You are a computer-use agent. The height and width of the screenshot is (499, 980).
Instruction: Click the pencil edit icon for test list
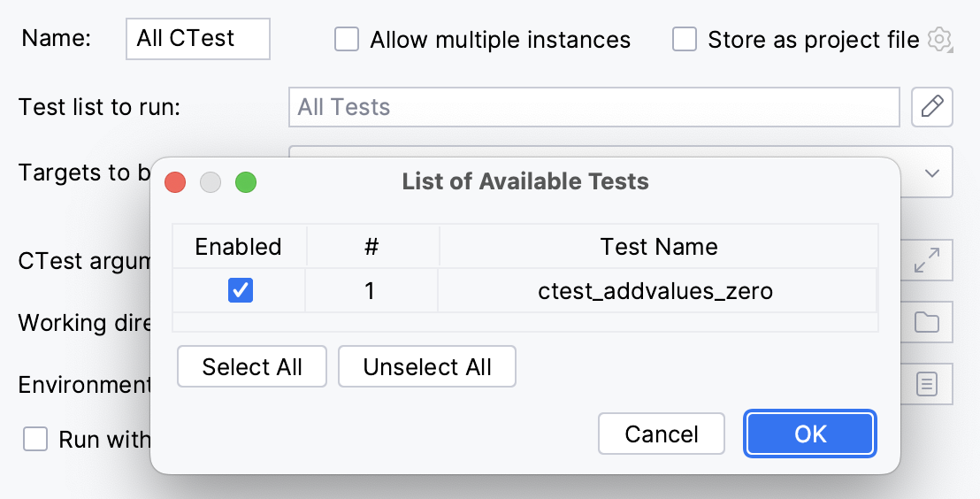(x=931, y=107)
